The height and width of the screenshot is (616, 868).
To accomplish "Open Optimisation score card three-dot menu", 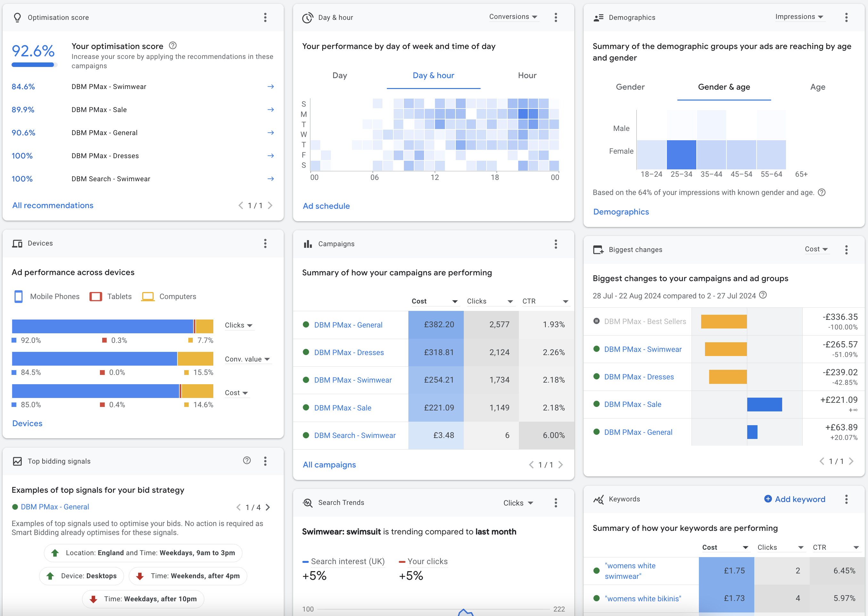I will click(265, 17).
